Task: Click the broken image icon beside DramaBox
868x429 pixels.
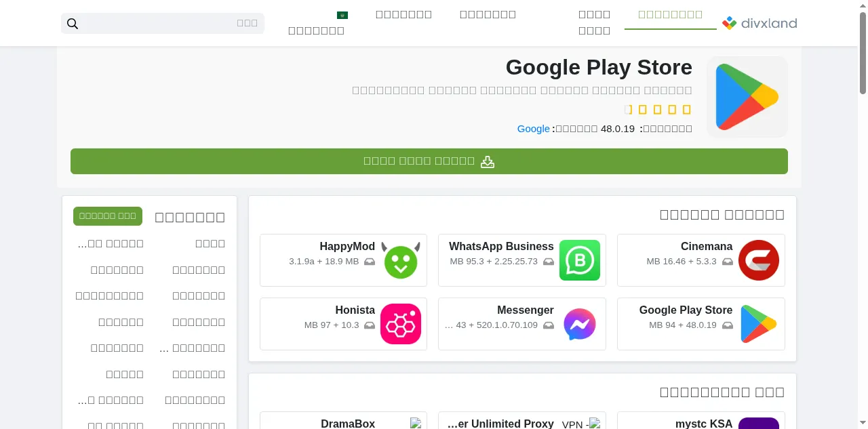Action: click(416, 424)
